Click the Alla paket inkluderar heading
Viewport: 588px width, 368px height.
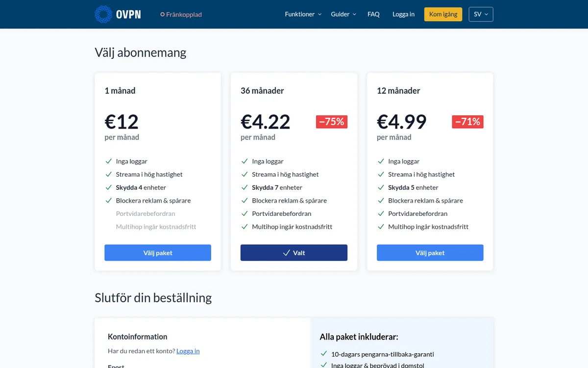click(x=359, y=337)
